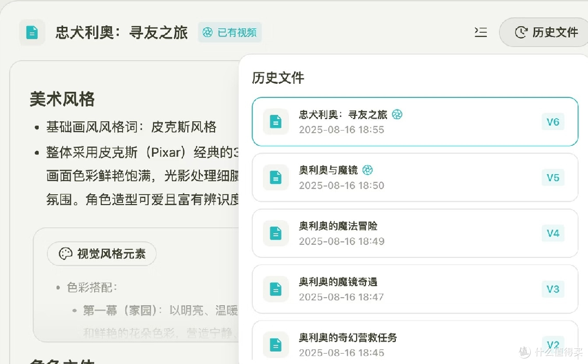Click timestamp 2025-08-16 18:47

341,297
